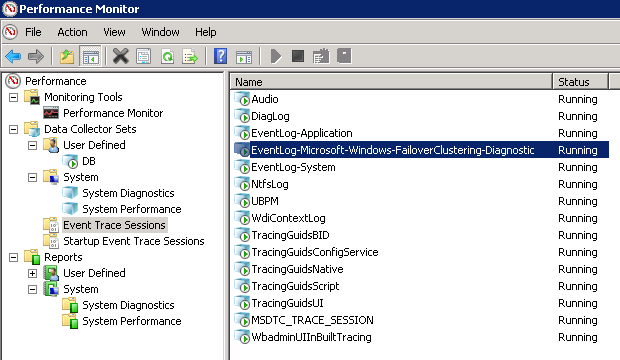Click the View Latest Report toolbar icon
The height and width of the screenshot is (360, 620).
click(344, 57)
